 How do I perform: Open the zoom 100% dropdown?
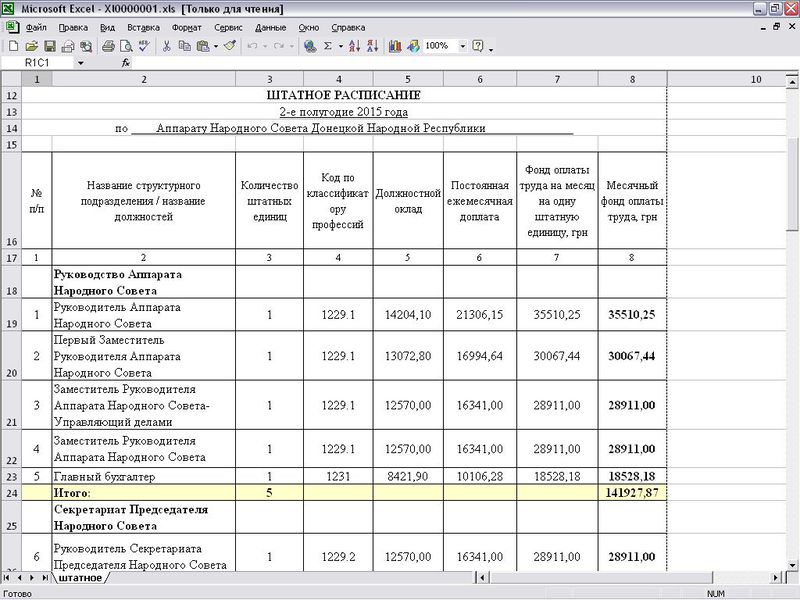click(x=462, y=46)
